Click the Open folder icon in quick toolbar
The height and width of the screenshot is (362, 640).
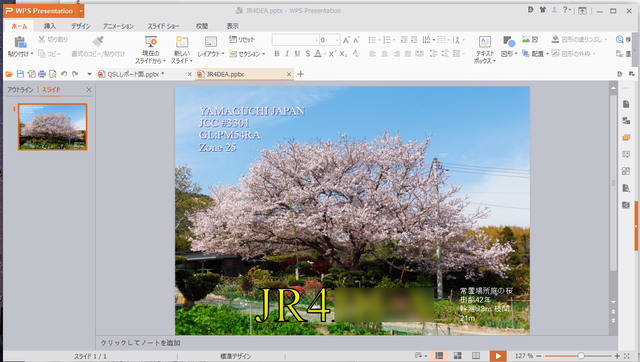tap(9, 74)
